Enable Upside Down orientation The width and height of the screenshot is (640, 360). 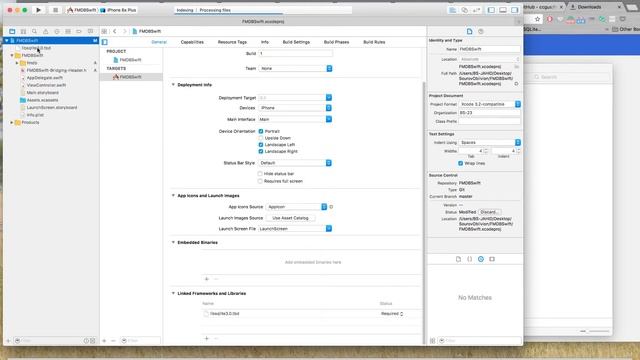[261, 138]
